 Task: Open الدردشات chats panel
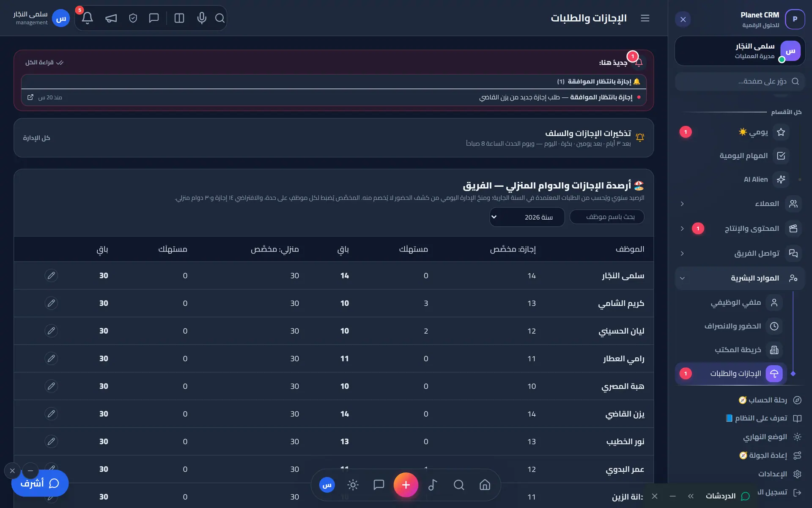727,496
